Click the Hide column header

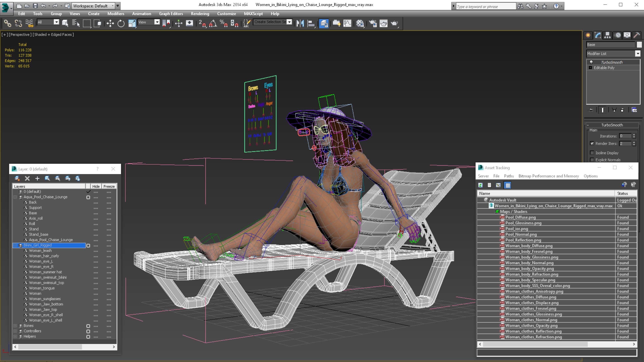click(96, 186)
